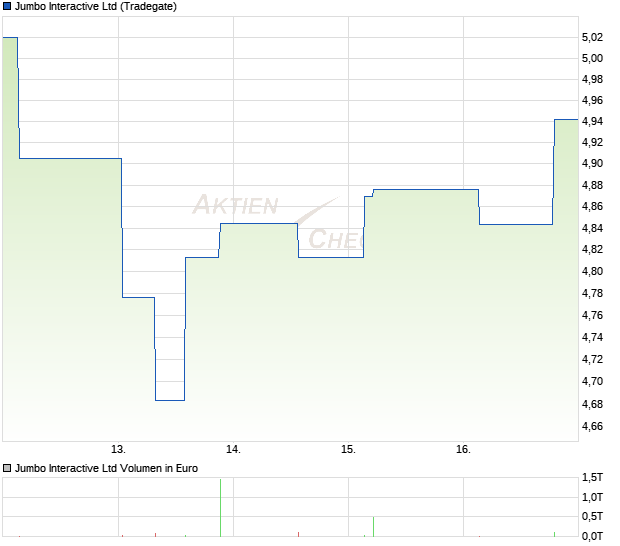Click the 4,90 price axis label
The height and width of the screenshot is (546, 620).
[x=592, y=163]
